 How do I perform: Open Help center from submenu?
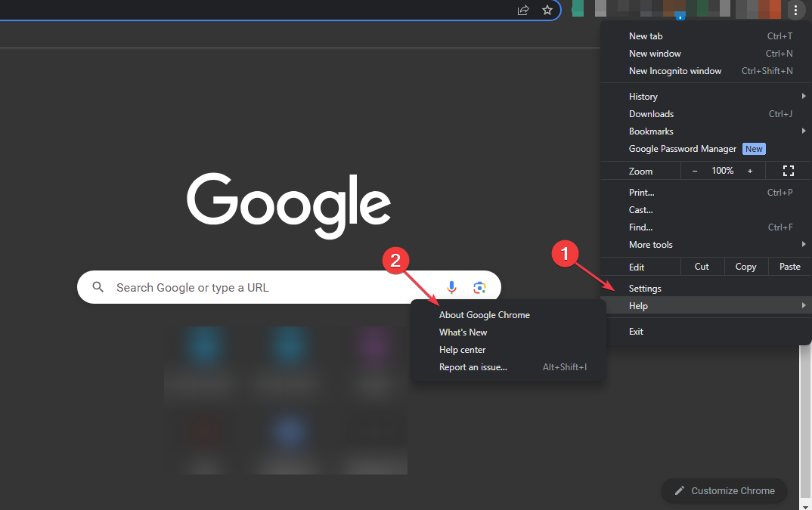click(509, 350)
